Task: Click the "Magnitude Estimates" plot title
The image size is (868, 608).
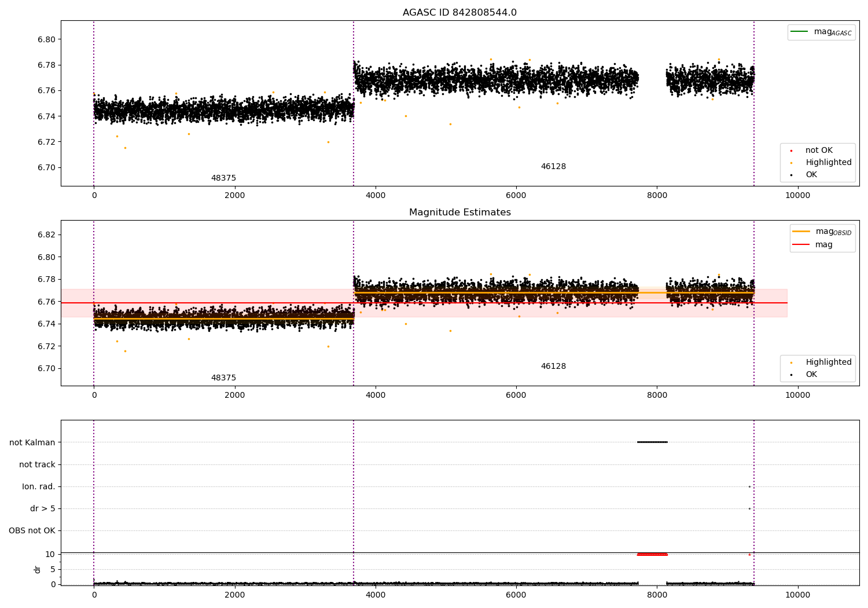Action: (x=459, y=213)
